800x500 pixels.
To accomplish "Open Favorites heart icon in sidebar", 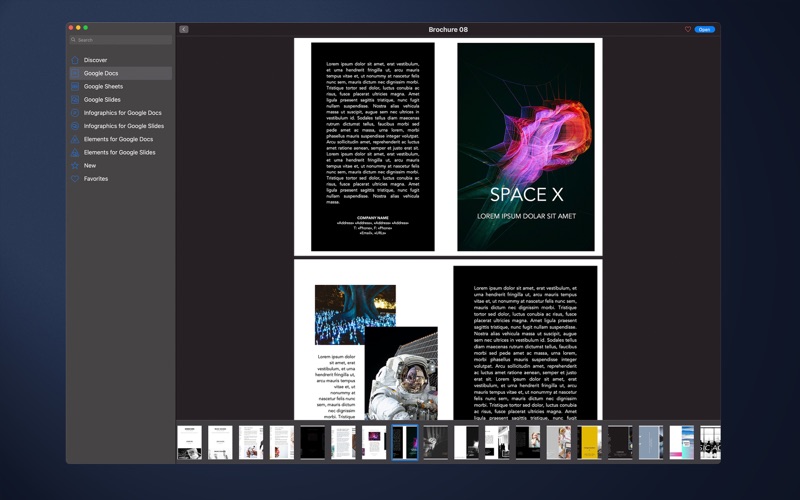I will (x=75, y=179).
